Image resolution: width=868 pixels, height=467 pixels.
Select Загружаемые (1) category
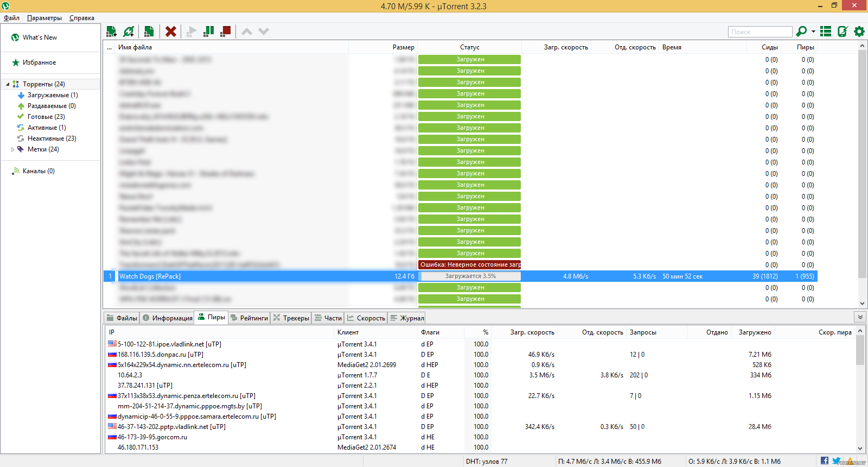pyautogui.click(x=53, y=95)
